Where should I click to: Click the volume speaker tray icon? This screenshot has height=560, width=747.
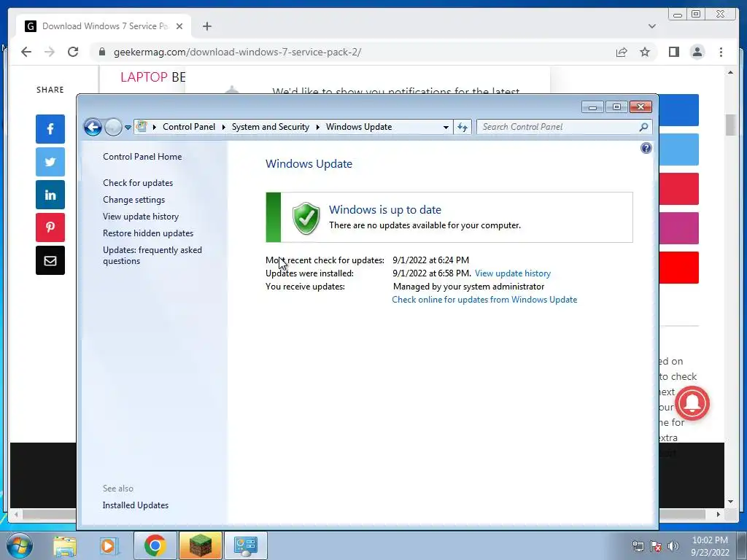[673, 546]
